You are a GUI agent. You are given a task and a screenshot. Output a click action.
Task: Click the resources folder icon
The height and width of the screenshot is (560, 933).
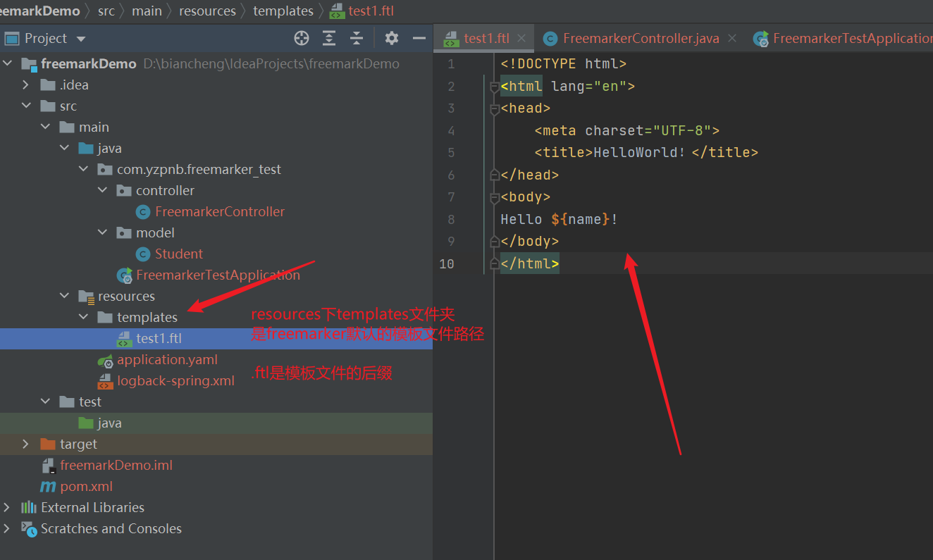tap(86, 297)
